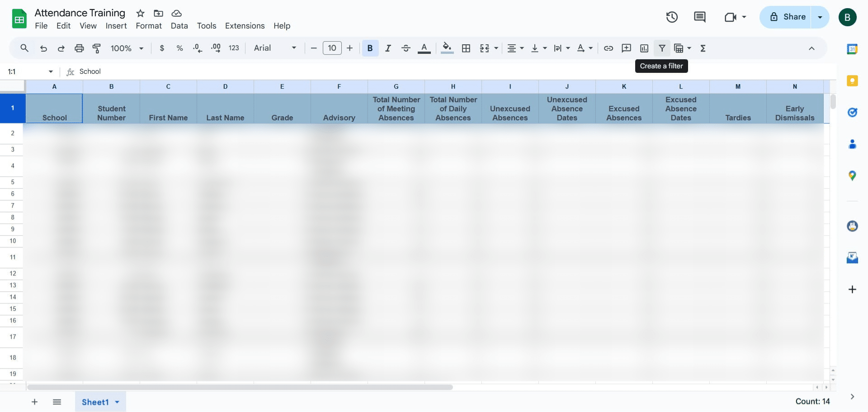Open the Extensions menu
Image resolution: width=868 pixels, height=412 pixels.
tap(245, 26)
